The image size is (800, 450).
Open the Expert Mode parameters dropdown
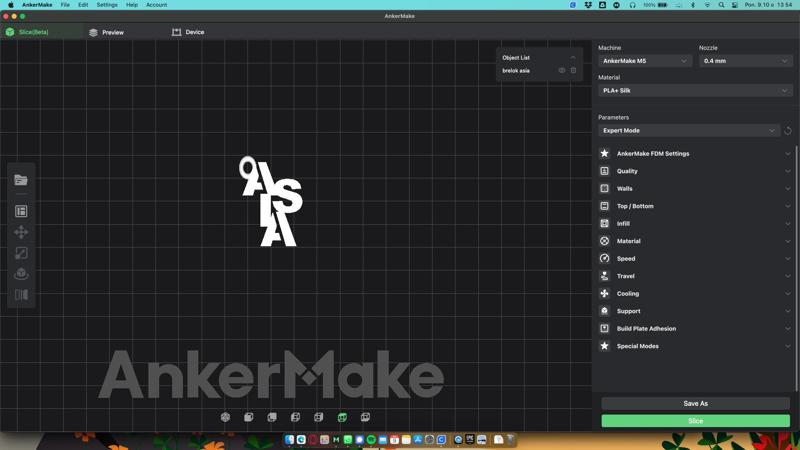tap(689, 131)
